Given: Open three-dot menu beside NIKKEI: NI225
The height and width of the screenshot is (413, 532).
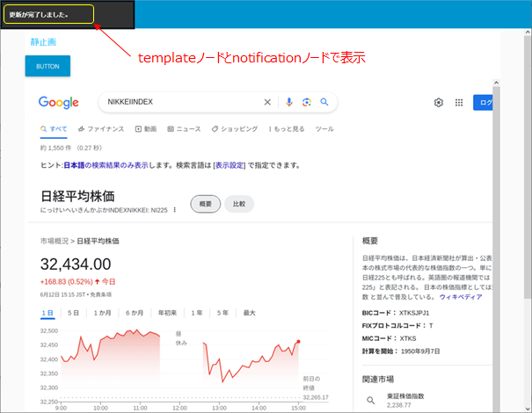Looking at the screenshot, I should pos(176,210).
